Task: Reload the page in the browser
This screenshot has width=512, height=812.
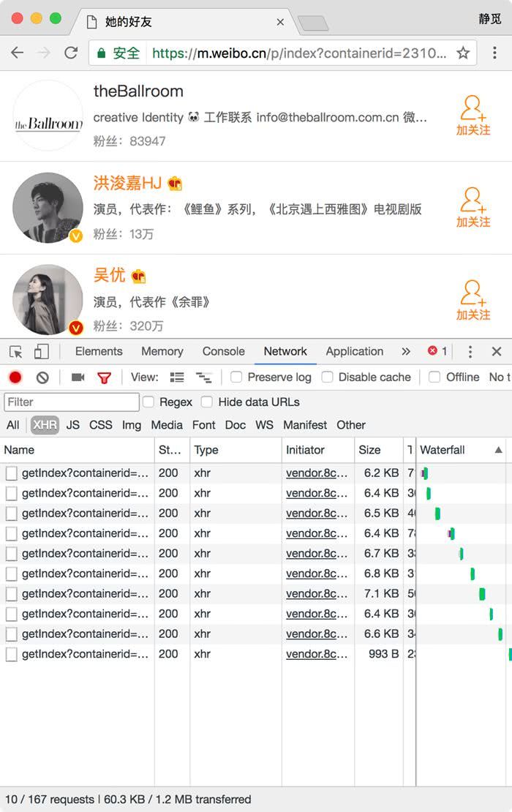Action: click(x=71, y=53)
